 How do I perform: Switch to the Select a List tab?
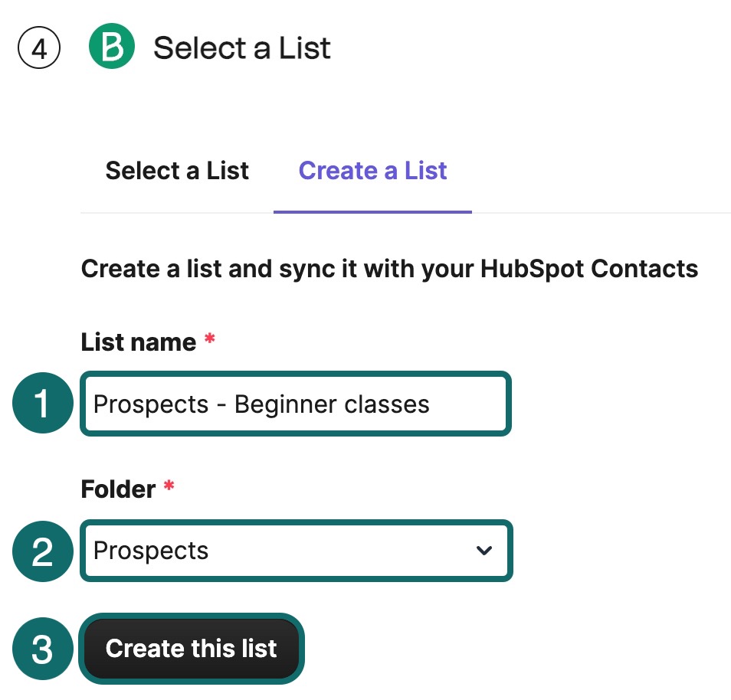point(177,170)
